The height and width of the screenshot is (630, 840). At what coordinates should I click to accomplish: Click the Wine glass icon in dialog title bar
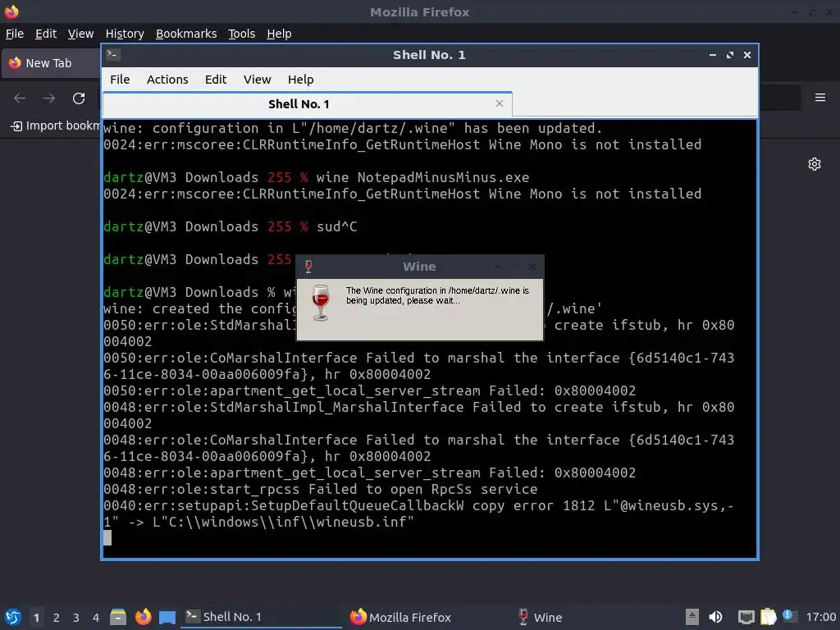pyautogui.click(x=308, y=267)
